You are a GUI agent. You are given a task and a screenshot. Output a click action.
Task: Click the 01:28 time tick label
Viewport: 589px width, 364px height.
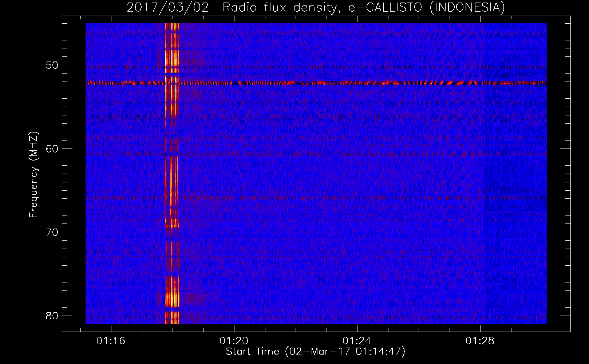[480, 341]
